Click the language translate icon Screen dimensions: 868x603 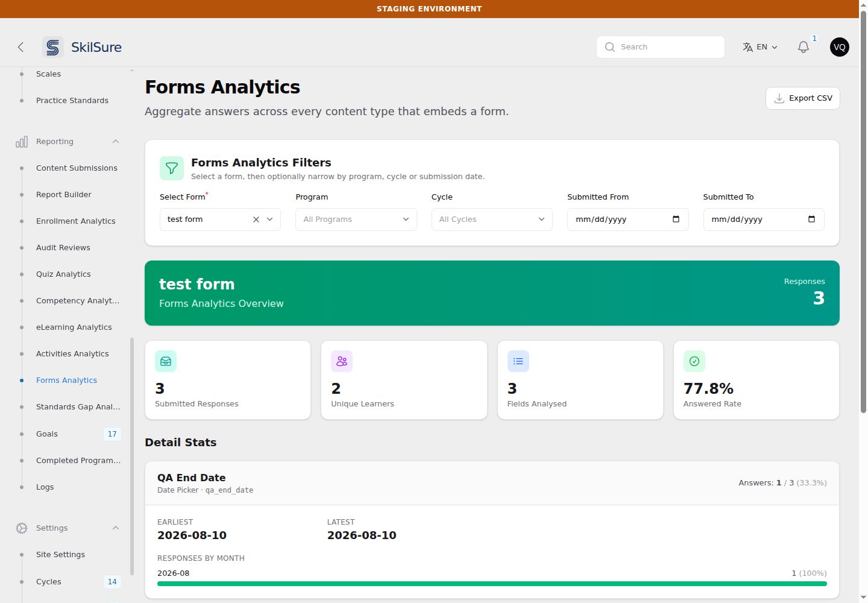click(x=747, y=47)
